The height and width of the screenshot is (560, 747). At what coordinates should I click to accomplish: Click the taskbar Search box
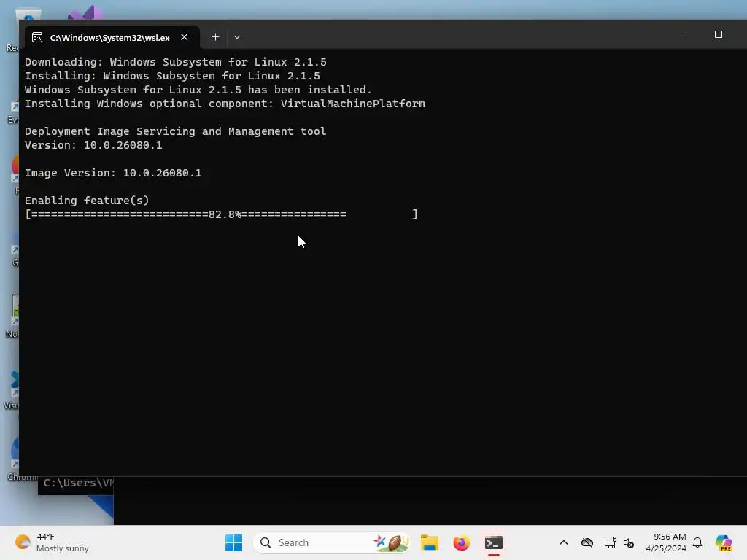[x=330, y=542]
